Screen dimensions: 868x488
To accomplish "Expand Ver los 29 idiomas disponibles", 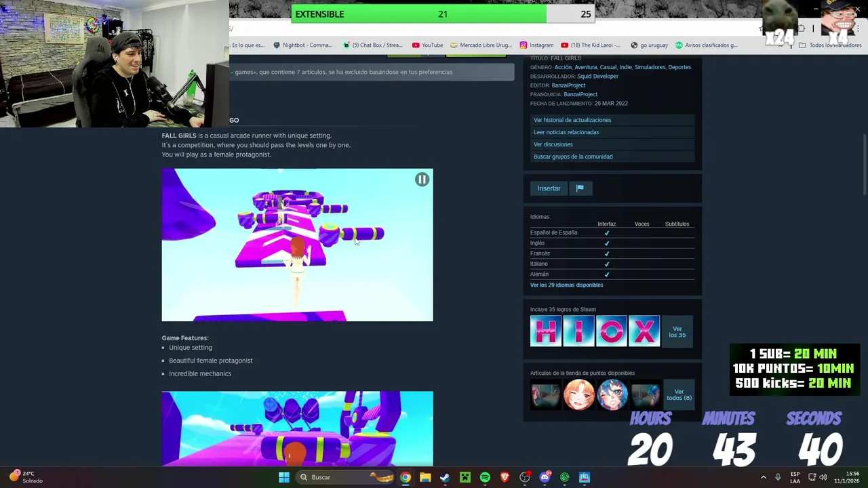I will (566, 285).
